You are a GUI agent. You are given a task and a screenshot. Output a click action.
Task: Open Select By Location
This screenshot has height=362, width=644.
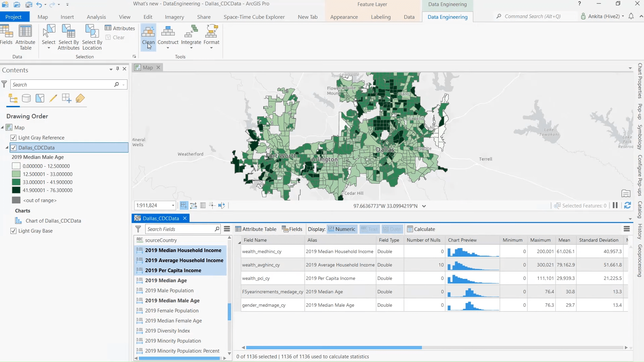tap(92, 37)
